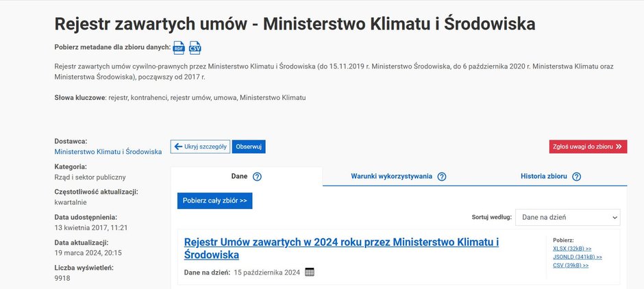644x289 pixels.
Task: Open table view icon next to date
Action: (310, 272)
